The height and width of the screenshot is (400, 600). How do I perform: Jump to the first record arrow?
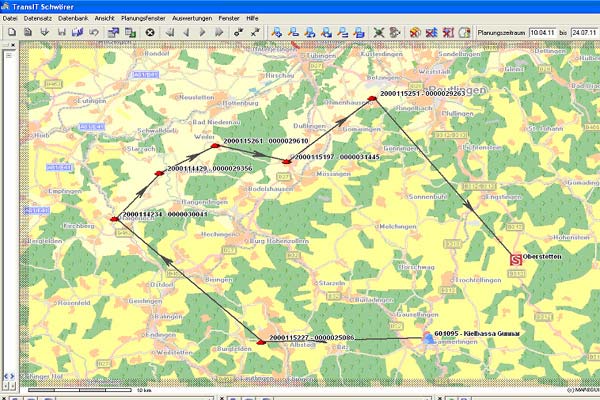[170, 33]
